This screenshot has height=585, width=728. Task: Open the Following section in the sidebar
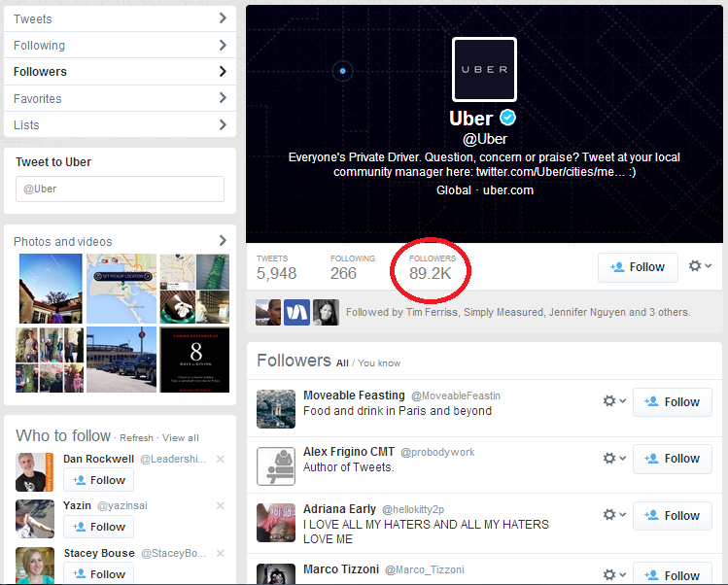(x=120, y=45)
